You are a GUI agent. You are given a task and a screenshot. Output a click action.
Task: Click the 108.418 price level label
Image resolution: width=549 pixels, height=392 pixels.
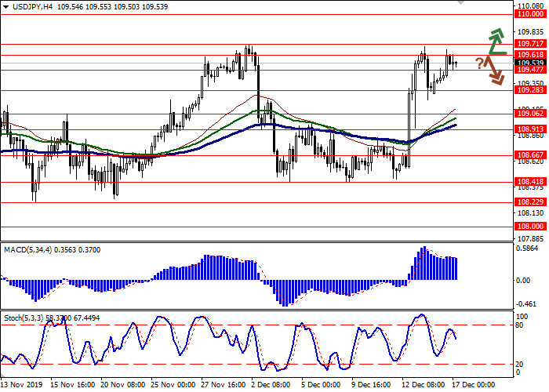530,182
